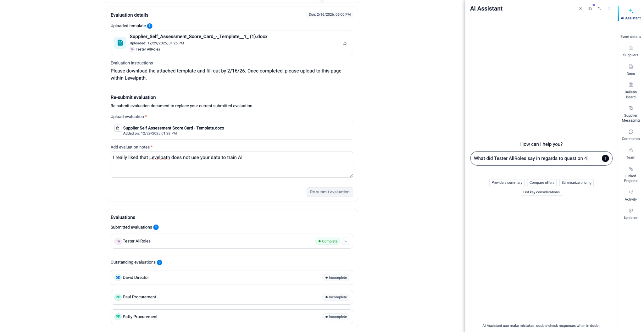Image resolution: width=644 pixels, height=332 pixels.
Task: Click into the evaluation notes text area
Action: (231, 165)
